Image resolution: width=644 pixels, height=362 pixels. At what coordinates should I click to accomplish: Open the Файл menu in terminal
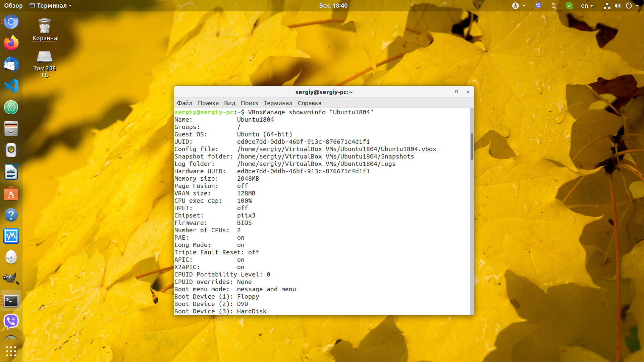pos(184,103)
